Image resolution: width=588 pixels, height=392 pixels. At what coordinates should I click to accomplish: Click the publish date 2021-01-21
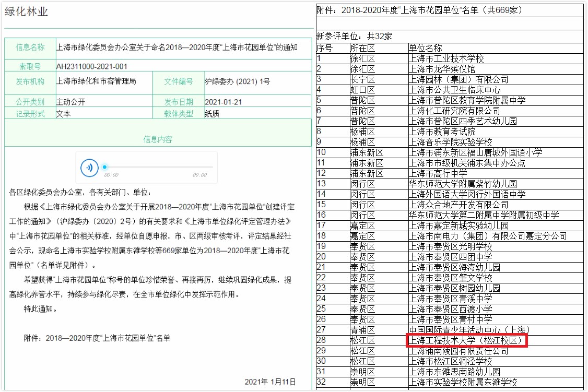coord(224,102)
